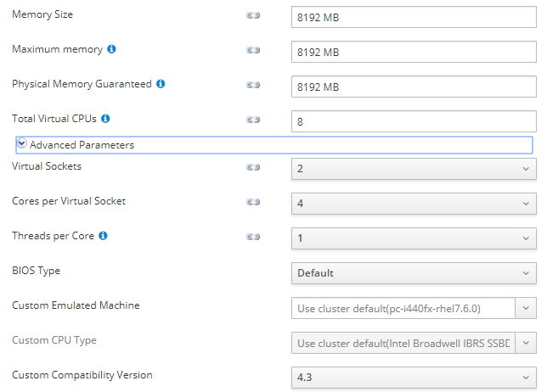547x392 pixels.
Task: Click the Cores per Virtual Socket chain icon
Action: click(252, 202)
